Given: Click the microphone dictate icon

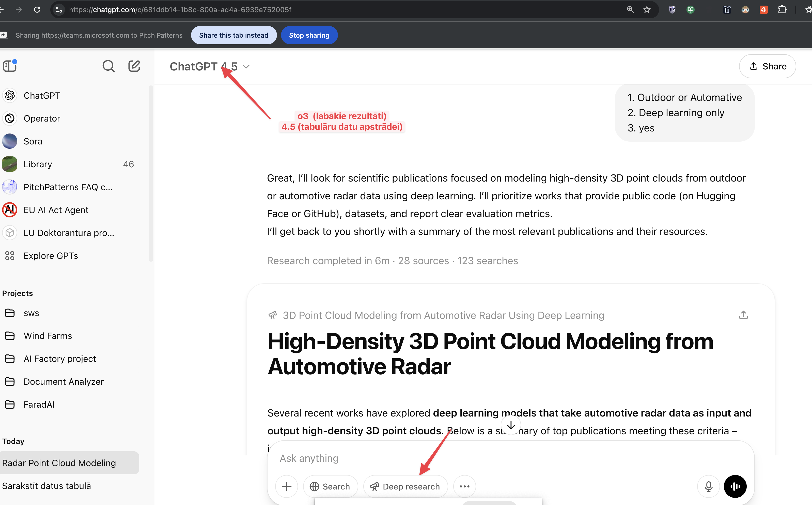Looking at the screenshot, I should tap(709, 486).
